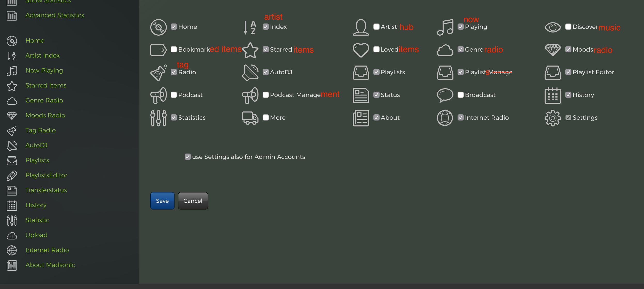Enable the Podcast Management checkbox
This screenshot has height=289, width=644.
(266, 95)
